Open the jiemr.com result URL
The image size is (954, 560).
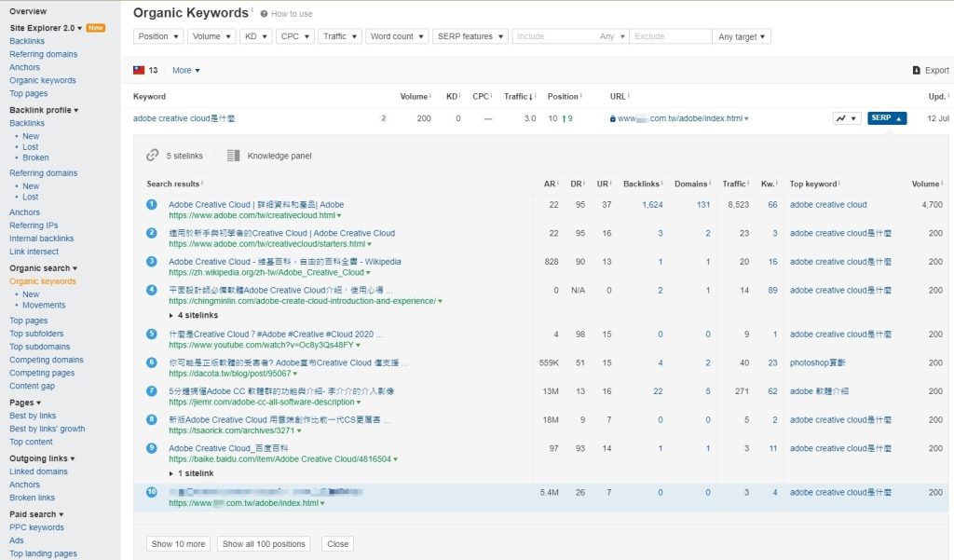coord(262,403)
